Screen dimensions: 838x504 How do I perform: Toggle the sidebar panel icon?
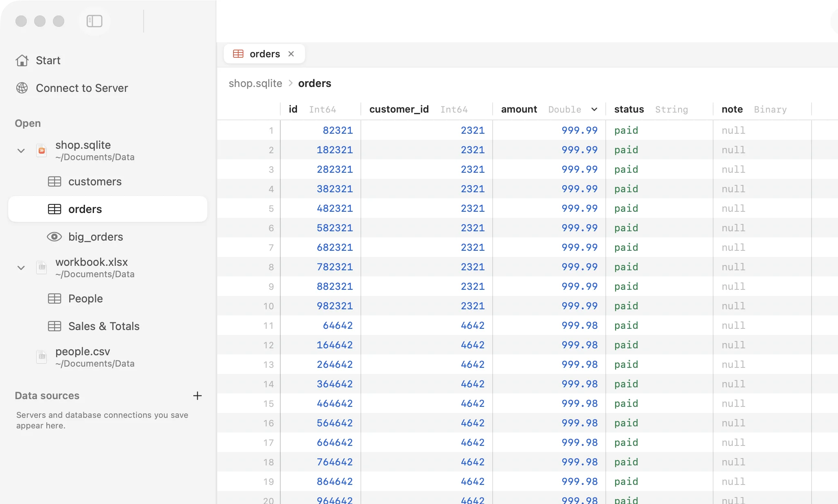tap(94, 21)
